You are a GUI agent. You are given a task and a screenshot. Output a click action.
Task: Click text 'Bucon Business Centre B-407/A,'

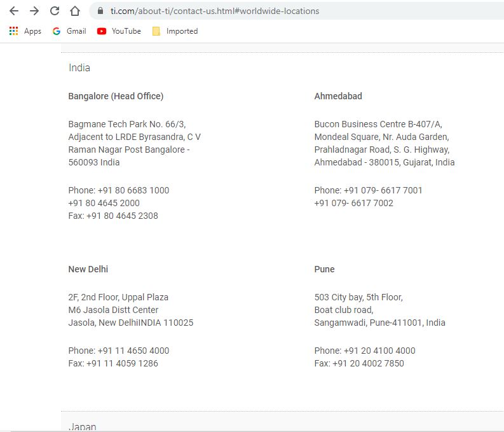(x=378, y=124)
